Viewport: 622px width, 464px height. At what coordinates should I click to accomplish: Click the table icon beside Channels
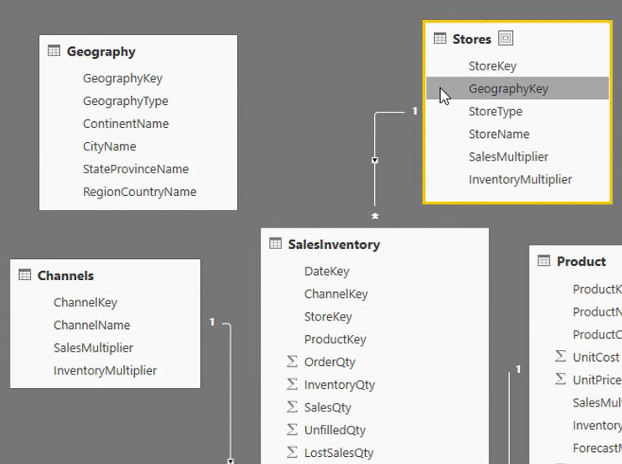coord(25,274)
